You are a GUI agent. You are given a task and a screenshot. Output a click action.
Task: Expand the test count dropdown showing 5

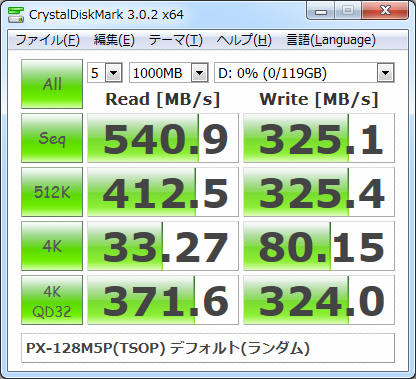(105, 73)
